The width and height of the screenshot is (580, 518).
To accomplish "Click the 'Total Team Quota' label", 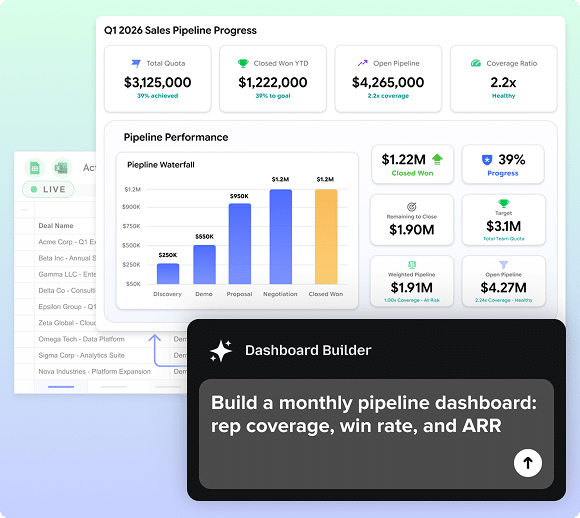I will click(x=503, y=239).
